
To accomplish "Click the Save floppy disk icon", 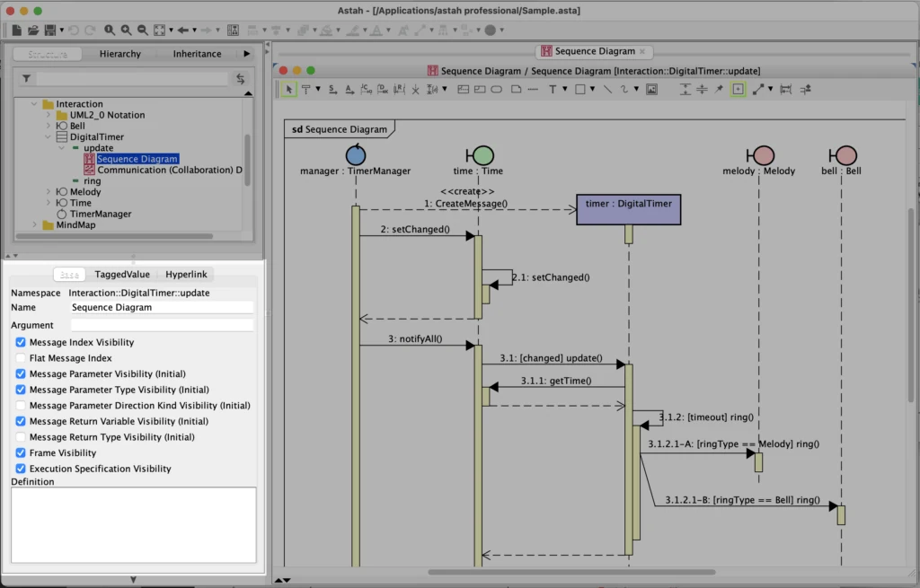I will (x=50, y=30).
